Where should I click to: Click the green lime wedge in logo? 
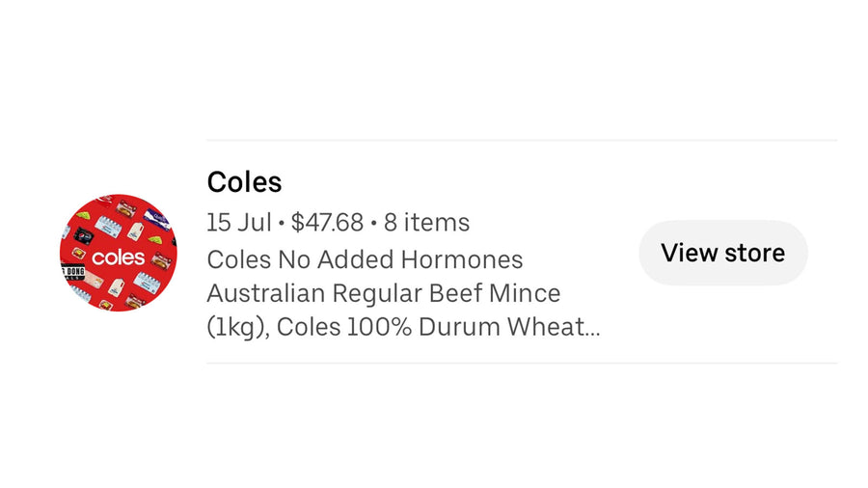click(83, 215)
